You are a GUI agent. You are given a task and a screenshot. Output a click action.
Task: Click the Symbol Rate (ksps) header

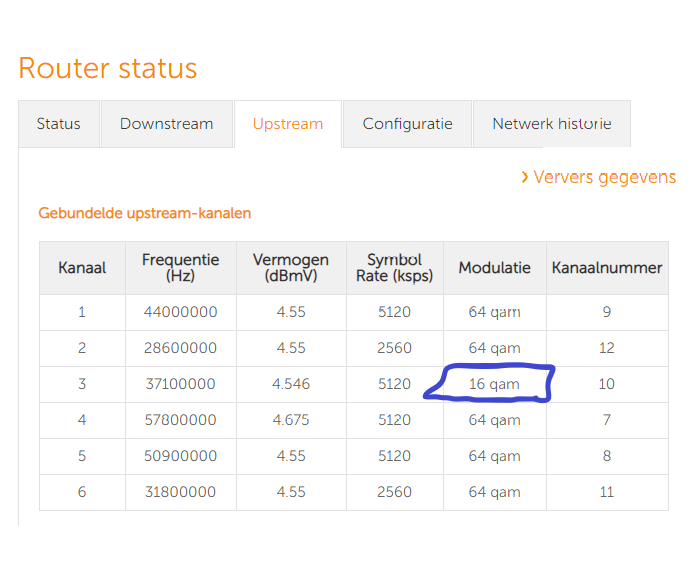click(x=394, y=268)
